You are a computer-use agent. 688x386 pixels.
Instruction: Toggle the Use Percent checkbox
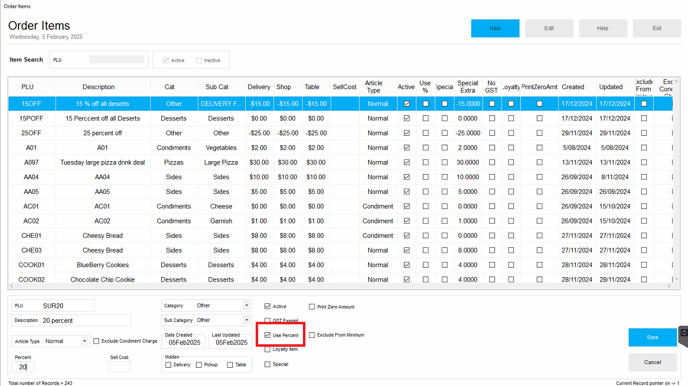[267, 335]
